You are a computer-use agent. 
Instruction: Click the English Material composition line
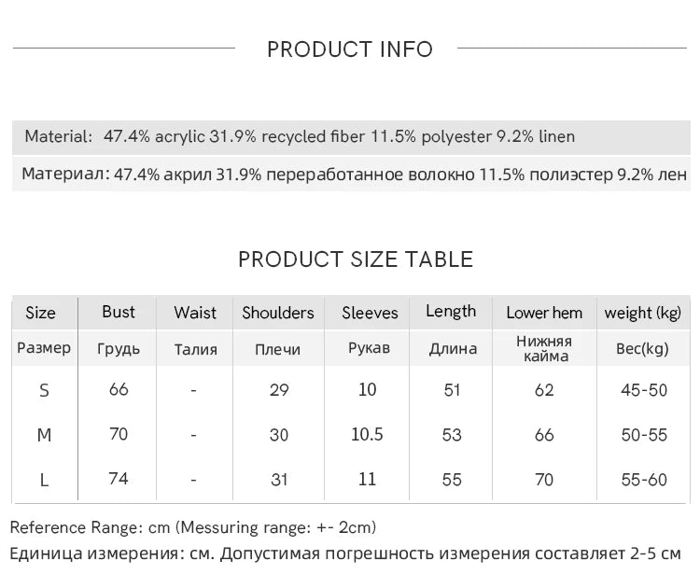(x=300, y=136)
